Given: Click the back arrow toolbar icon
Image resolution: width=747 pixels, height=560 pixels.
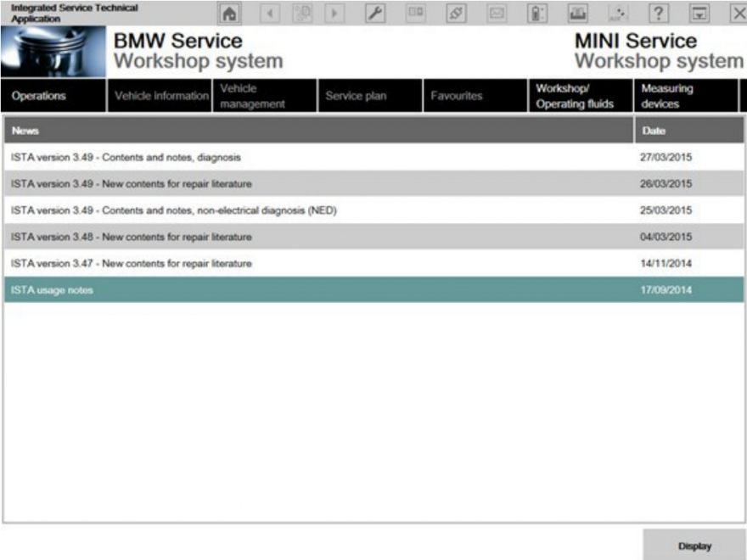Looking at the screenshot, I should [x=270, y=14].
